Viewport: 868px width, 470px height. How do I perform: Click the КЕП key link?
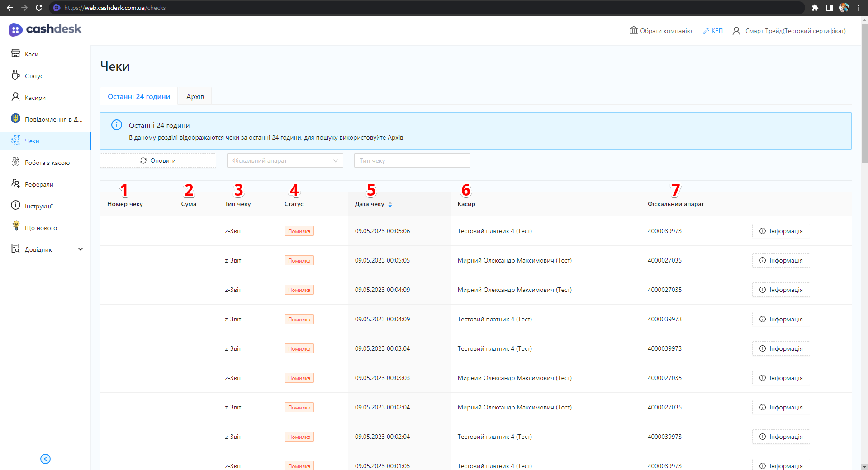tap(713, 31)
